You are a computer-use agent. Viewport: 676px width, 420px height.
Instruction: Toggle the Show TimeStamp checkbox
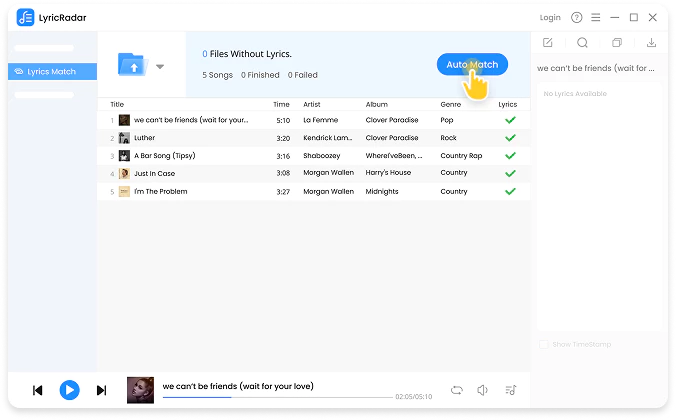coord(544,345)
